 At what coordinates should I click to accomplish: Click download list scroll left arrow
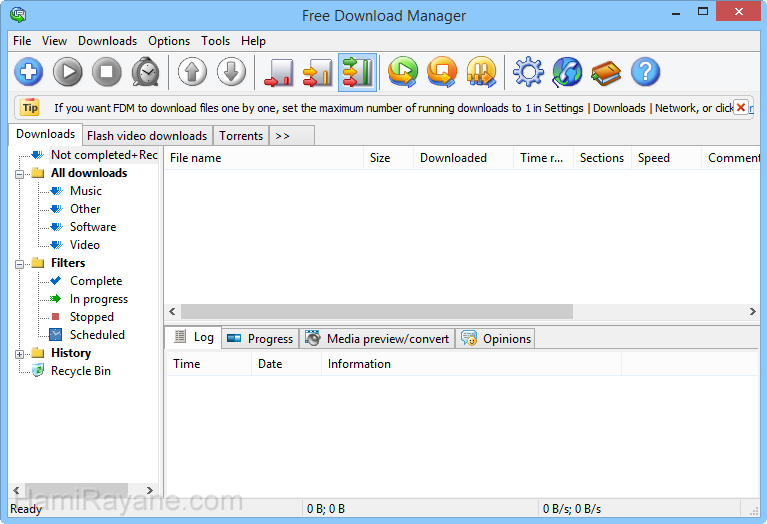coord(172,311)
